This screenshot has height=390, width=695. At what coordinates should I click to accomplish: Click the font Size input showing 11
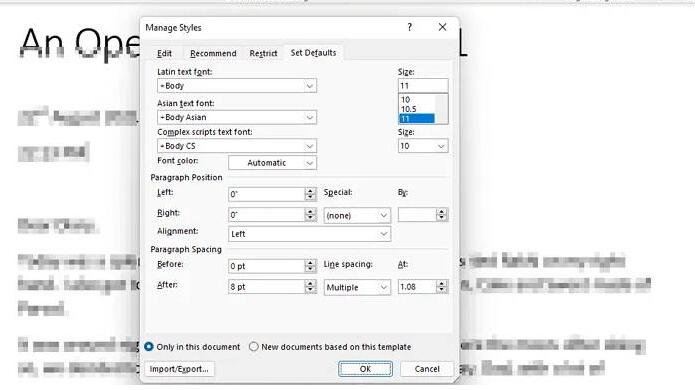tap(423, 86)
